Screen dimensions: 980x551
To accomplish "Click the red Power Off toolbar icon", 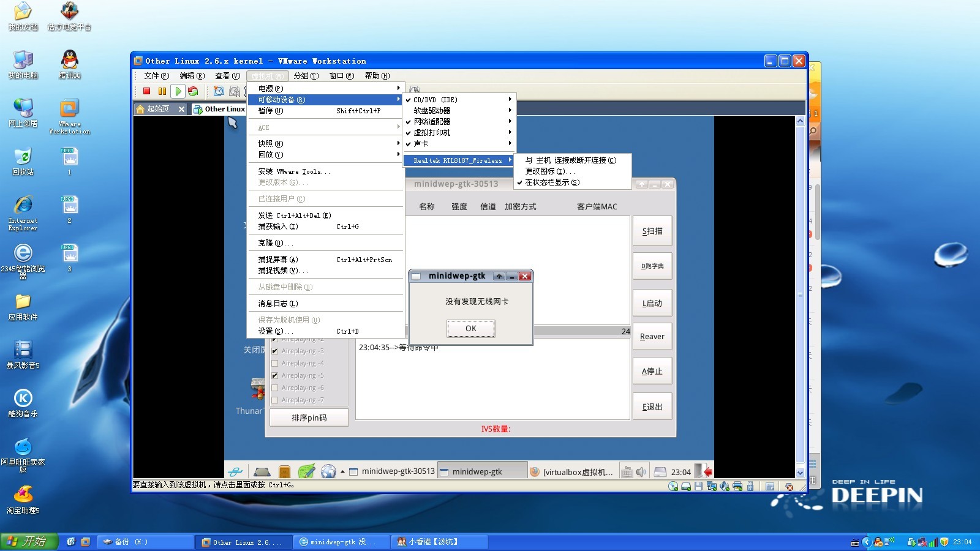I will tap(147, 91).
